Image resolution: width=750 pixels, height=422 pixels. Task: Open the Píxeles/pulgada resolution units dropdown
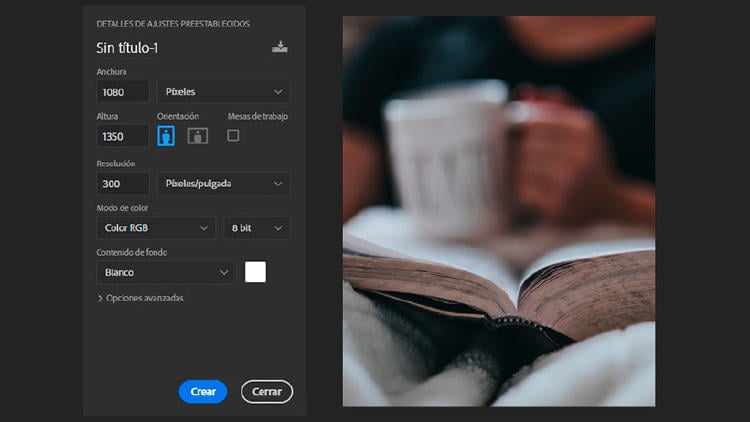(223, 184)
